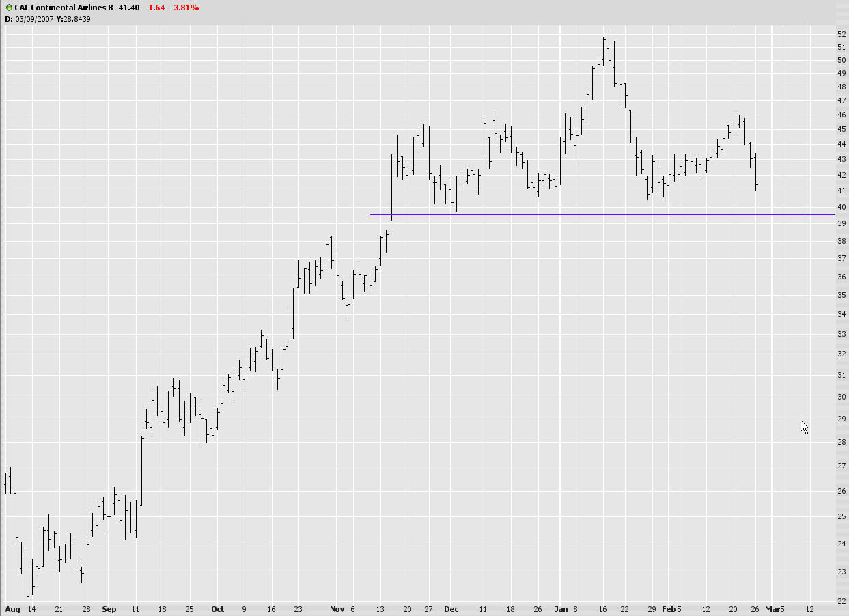Click the Y value readout 28.8439
Screen dimensions: 849x616
(76, 18)
